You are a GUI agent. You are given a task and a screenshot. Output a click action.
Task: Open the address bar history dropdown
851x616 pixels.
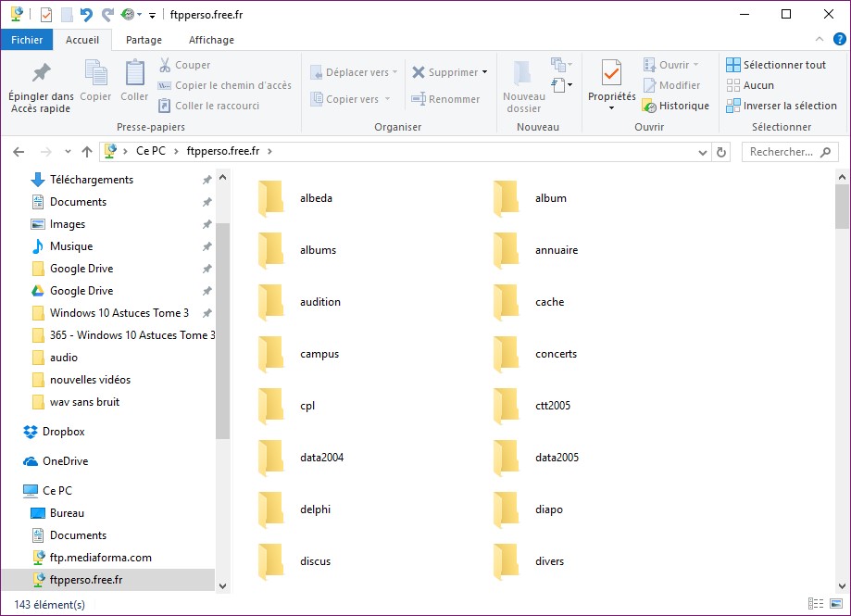[705, 152]
